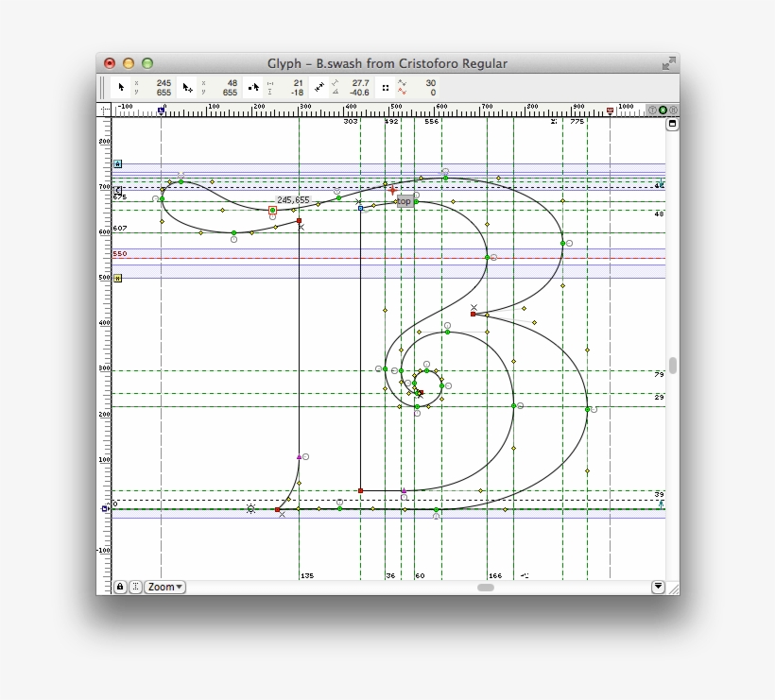The width and height of the screenshot is (775, 700).
Task: Click the vertical scrollbar thumb on the right edge
Action: point(672,364)
